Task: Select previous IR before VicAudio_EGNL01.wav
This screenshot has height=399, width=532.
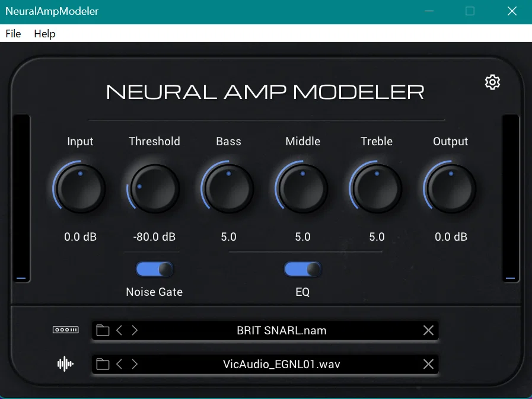Action: click(x=119, y=364)
